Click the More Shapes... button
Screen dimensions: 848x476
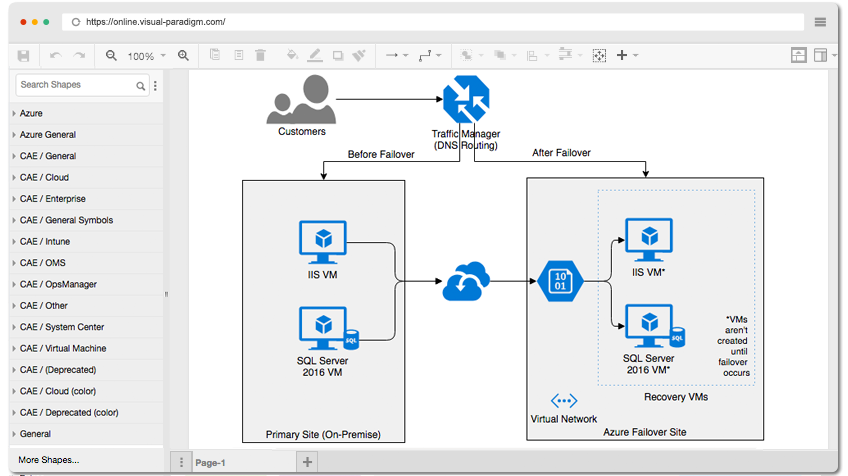(49, 460)
